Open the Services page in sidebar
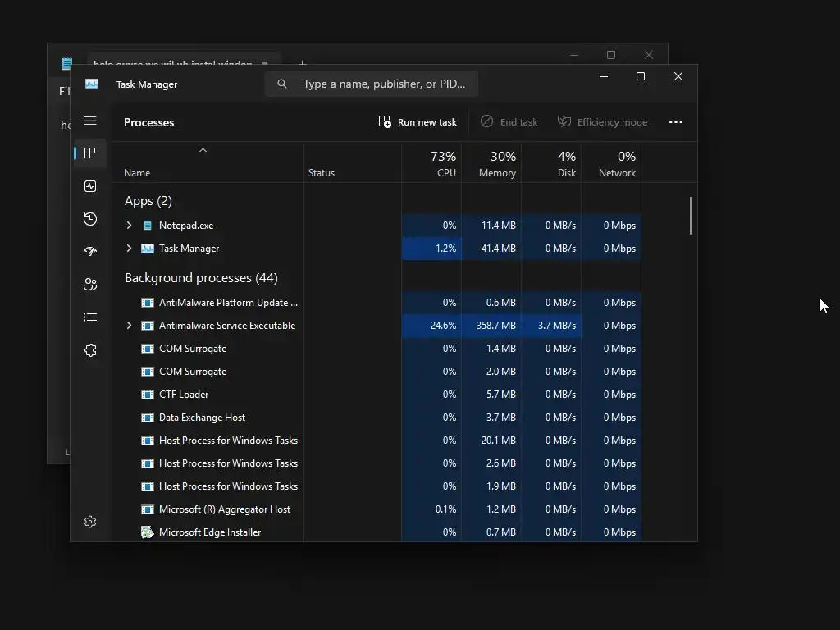The width and height of the screenshot is (840, 630). click(90, 349)
